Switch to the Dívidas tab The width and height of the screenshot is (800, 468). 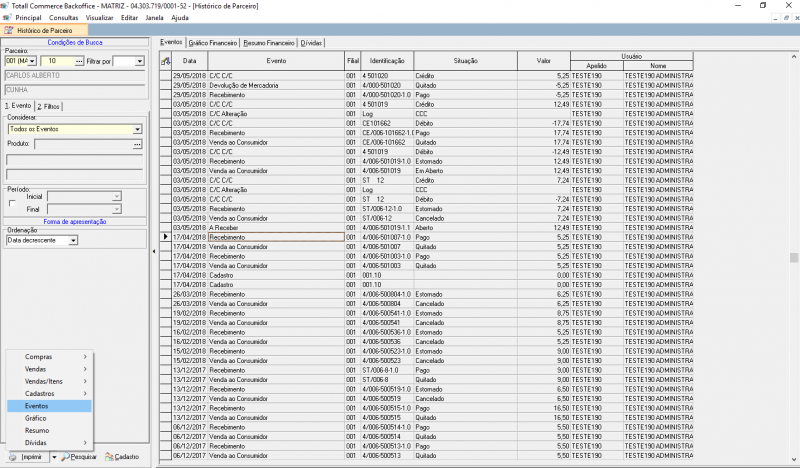pos(312,44)
